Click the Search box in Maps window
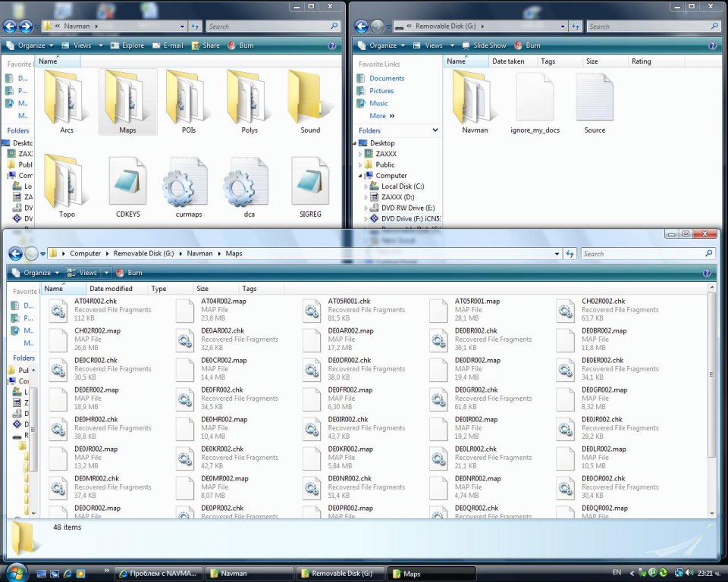This screenshot has width=728, height=582. (643, 254)
